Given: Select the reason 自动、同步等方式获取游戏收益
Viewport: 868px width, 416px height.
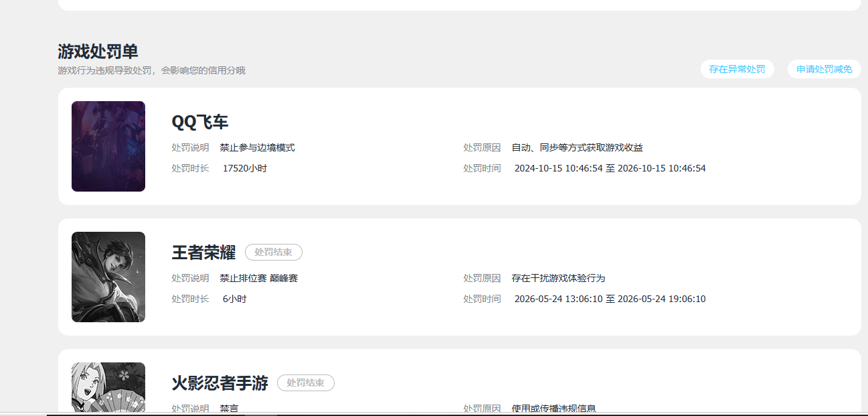Looking at the screenshot, I should tap(578, 147).
